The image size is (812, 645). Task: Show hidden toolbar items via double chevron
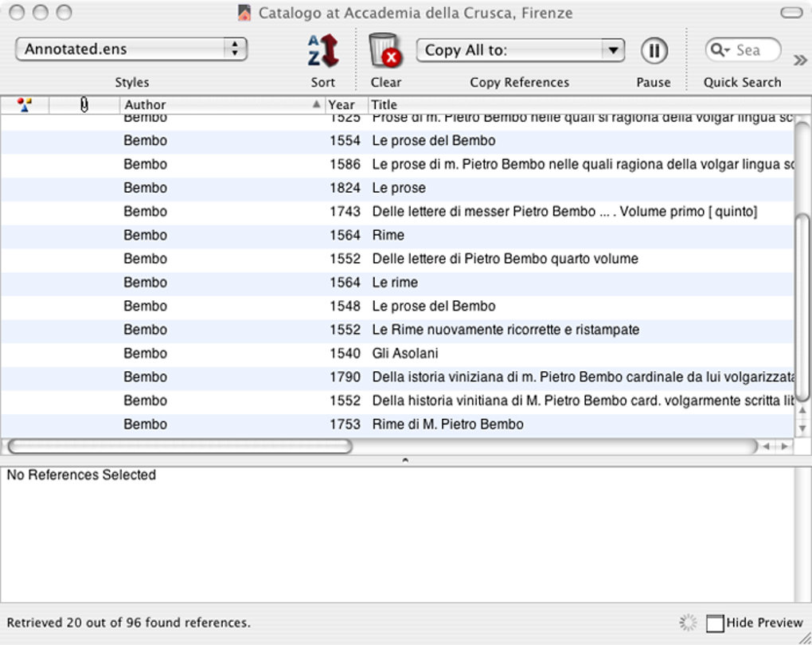click(x=800, y=61)
